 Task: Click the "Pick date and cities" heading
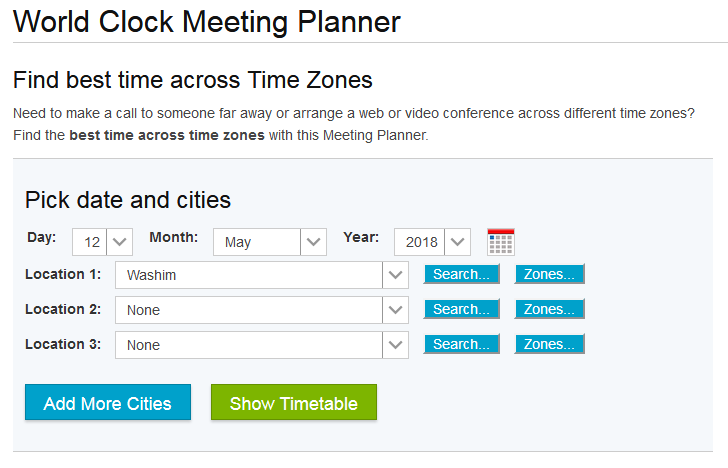(128, 200)
